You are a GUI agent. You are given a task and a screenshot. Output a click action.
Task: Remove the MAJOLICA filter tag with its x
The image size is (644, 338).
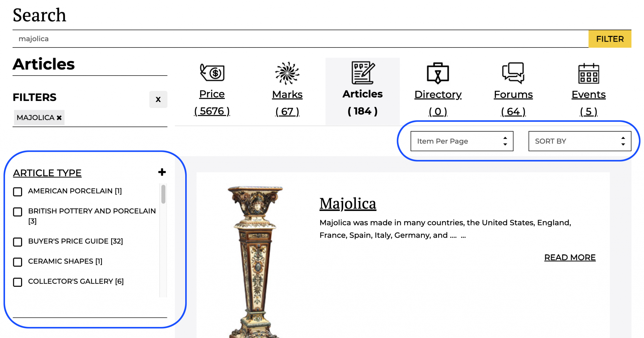point(58,117)
